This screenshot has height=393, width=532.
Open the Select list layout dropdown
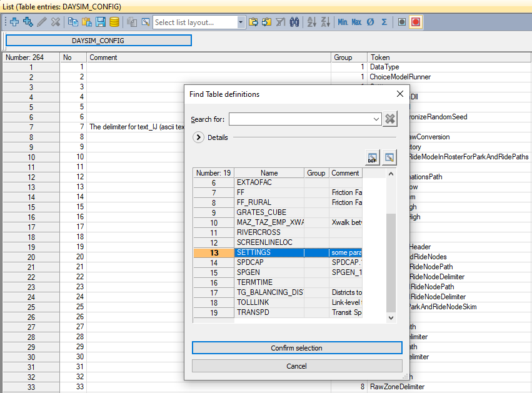(241, 22)
